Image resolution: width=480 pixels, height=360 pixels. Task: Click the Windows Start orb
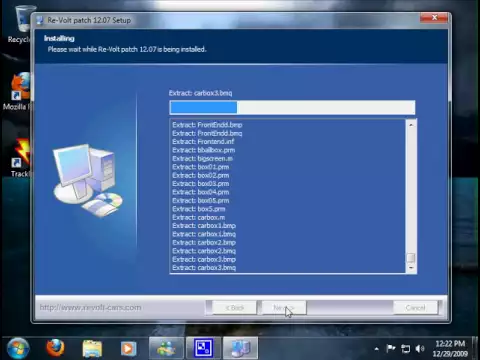pos(18,348)
